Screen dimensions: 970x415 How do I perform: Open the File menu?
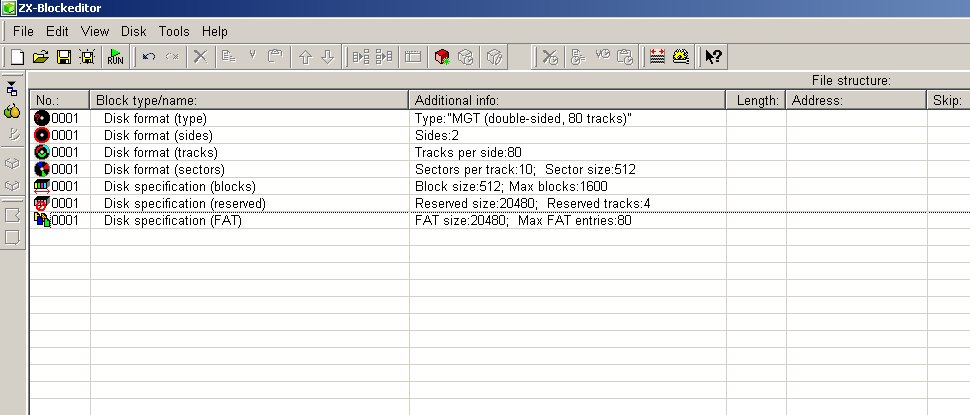click(24, 32)
